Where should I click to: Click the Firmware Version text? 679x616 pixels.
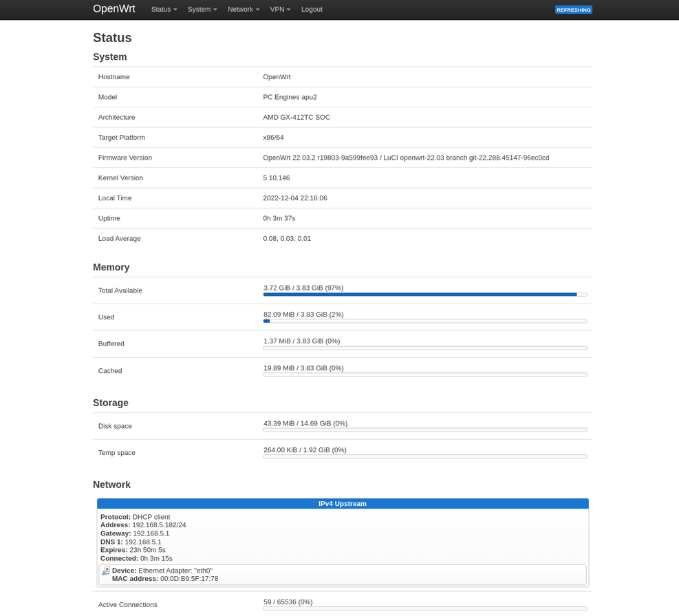[x=405, y=157]
